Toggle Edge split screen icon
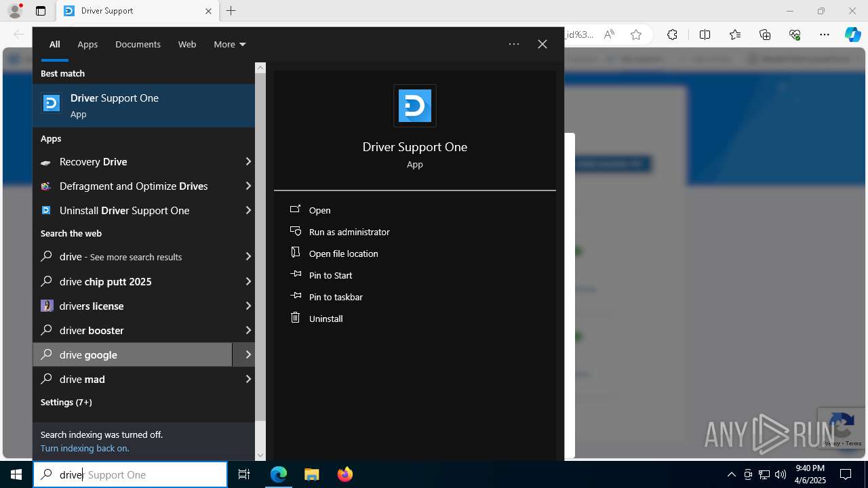868x488 pixels. (x=705, y=35)
